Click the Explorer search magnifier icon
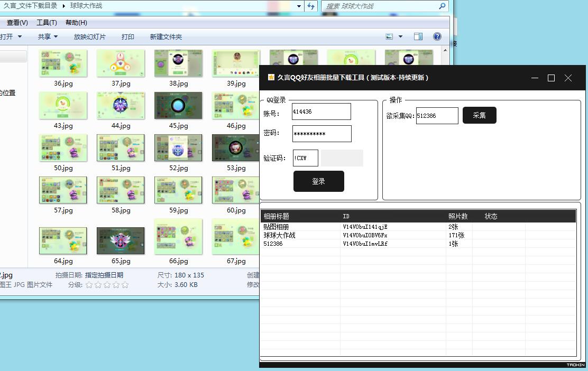This screenshot has height=371, width=588. click(x=443, y=6)
